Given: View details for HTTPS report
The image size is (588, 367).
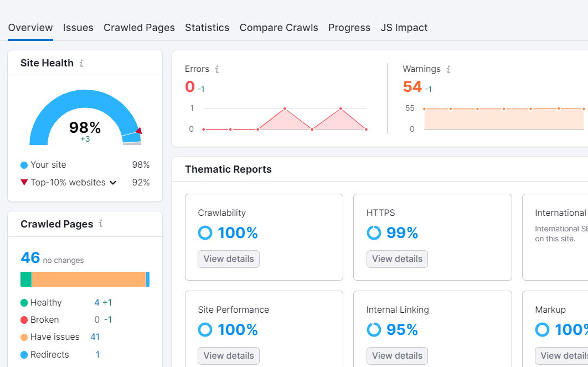Looking at the screenshot, I should [397, 259].
